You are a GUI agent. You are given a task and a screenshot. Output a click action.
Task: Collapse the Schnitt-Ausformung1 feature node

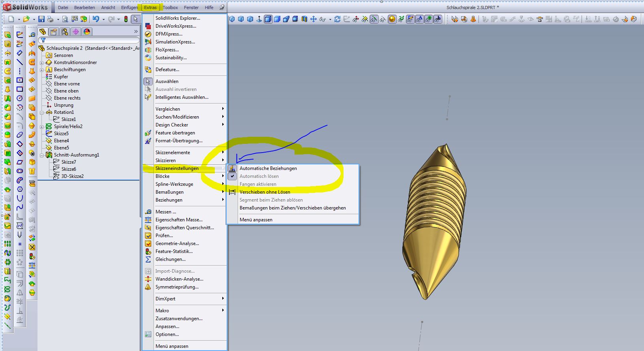[x=42, y=155]
